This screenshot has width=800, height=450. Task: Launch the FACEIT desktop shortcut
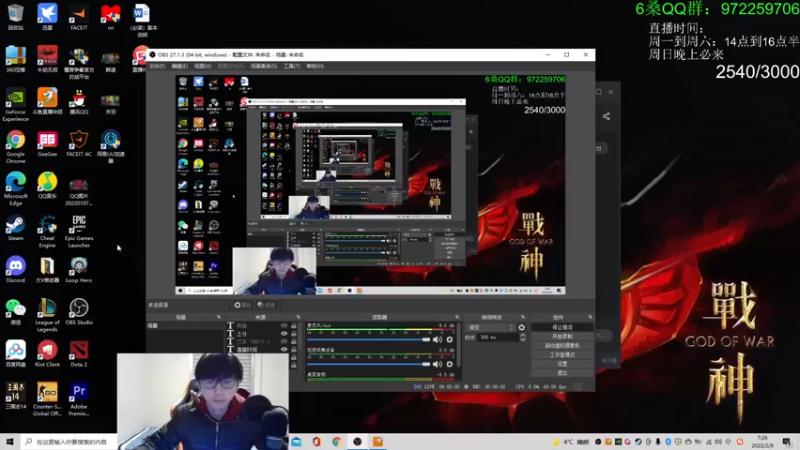[x=79, y=16]
